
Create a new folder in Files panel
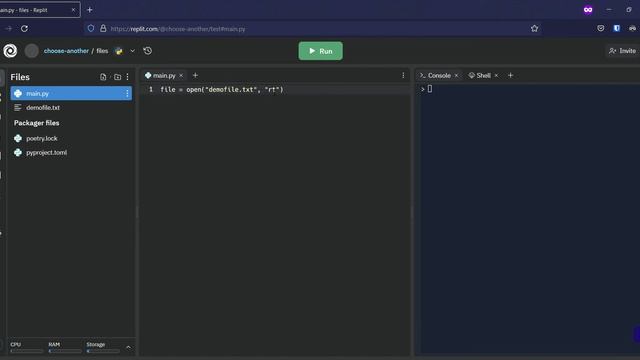[118, 77]
